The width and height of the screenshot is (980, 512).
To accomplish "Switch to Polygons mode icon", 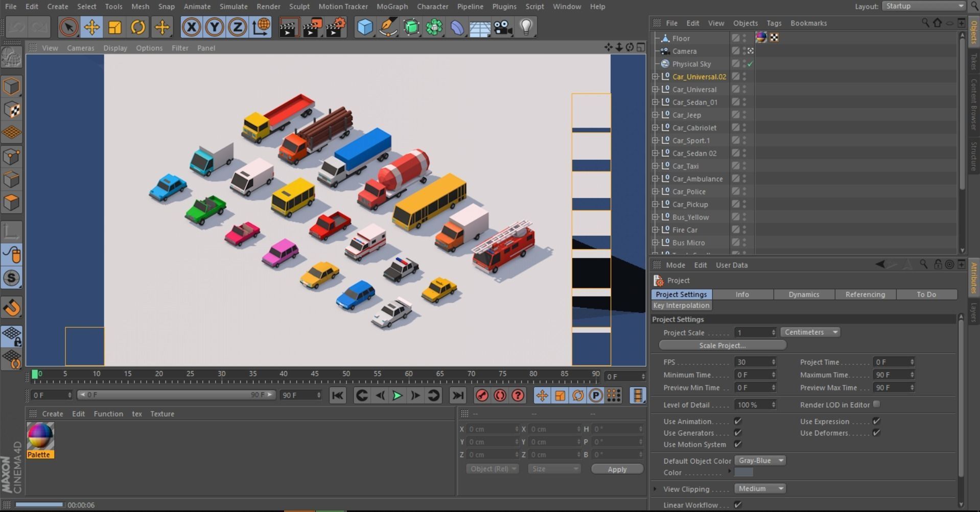I will (x=11, y=202).
